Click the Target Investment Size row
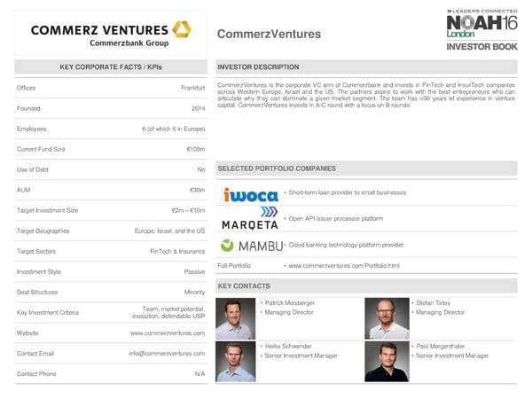 click(x=111, y=210)
